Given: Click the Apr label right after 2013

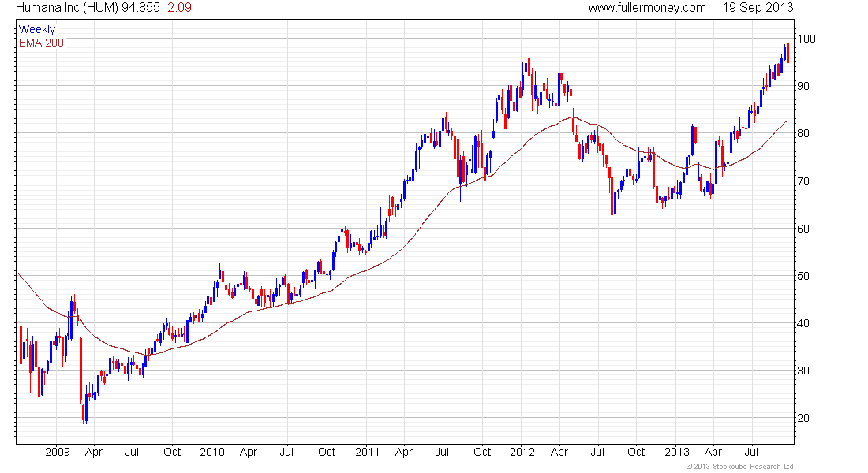Looking at the screenshot, I should (713, 453).
